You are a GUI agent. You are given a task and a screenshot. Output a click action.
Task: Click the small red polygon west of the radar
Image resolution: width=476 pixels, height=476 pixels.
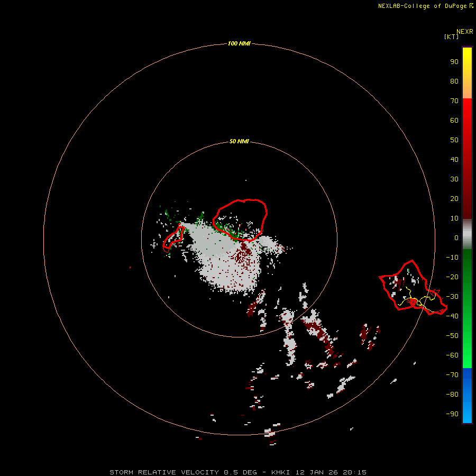tap(173, 239)
